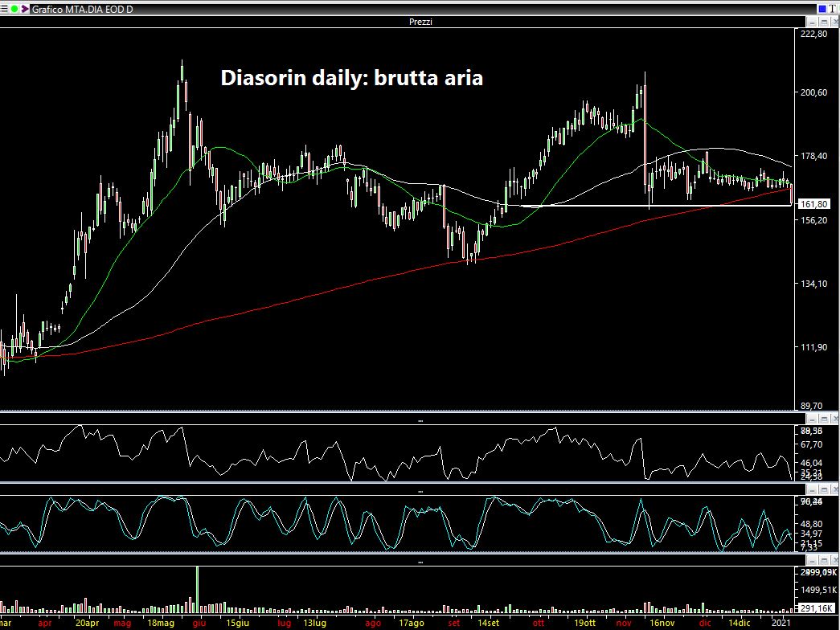Click the 46,04 RSI scale value
Image resolution: width=840 pixels, height=630 pixels.
[x=812, y=463]
